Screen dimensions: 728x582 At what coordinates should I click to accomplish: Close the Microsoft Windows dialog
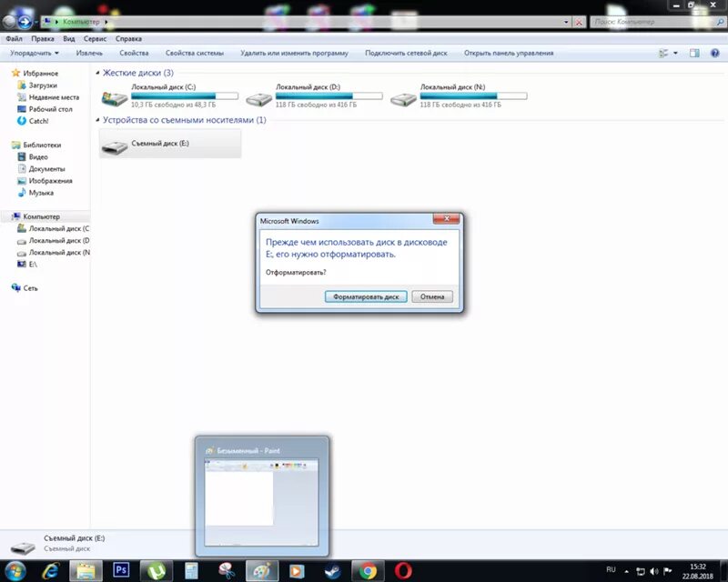click(446, 218)
